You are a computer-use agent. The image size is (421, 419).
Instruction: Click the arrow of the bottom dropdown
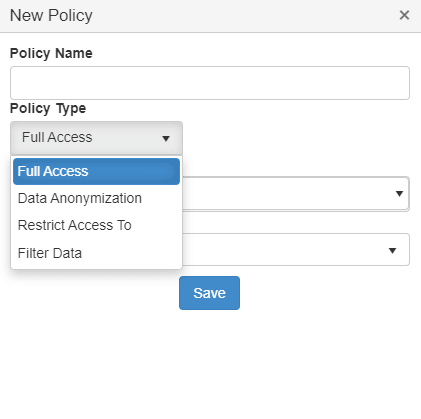click(393, 250)
